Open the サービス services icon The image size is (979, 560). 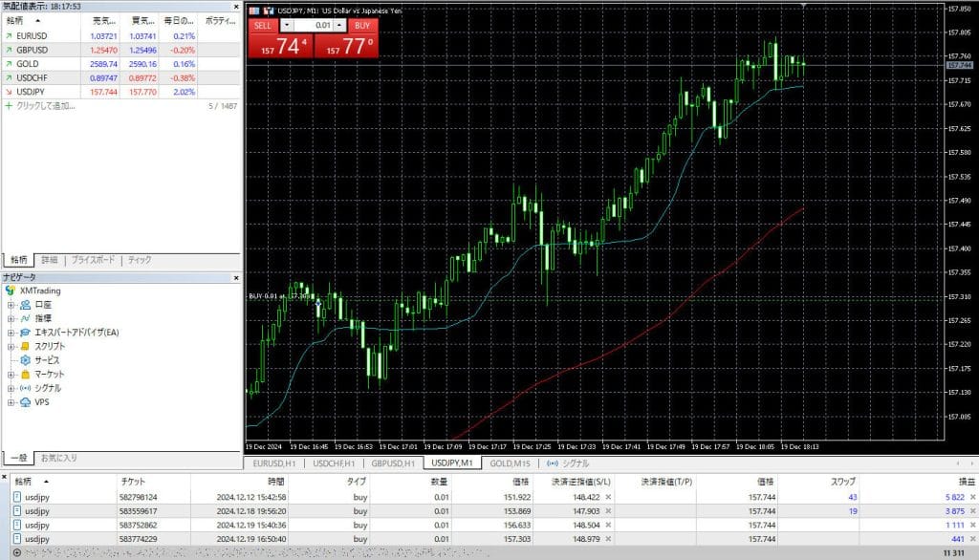(x=26, y=360)
